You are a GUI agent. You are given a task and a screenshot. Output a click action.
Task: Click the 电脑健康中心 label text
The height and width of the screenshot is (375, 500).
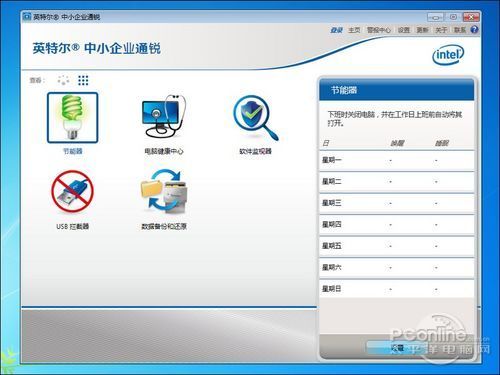click(x=164, y=151)
